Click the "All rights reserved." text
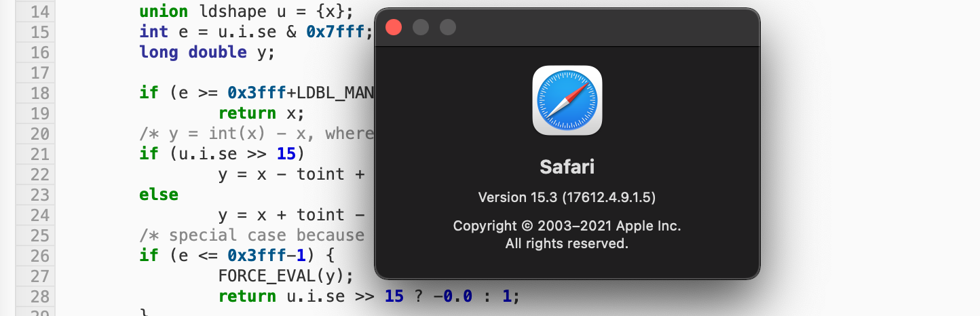The image size is (980, 316). point(567,243)
